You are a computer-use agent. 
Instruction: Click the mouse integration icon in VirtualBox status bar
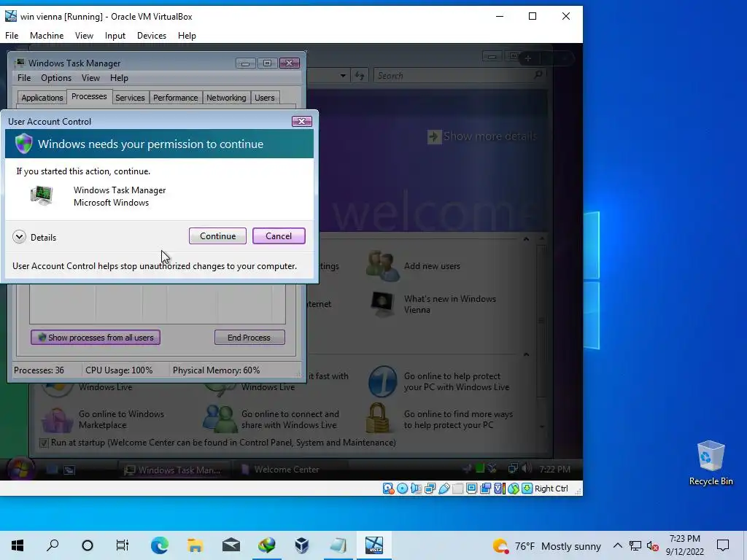point(513,489)
